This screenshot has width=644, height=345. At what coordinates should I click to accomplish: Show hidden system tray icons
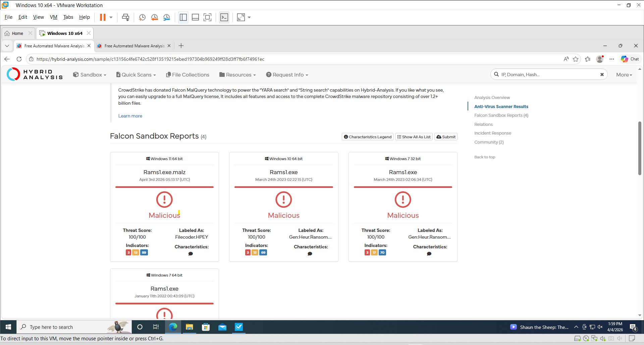click(x=576, y=327)
